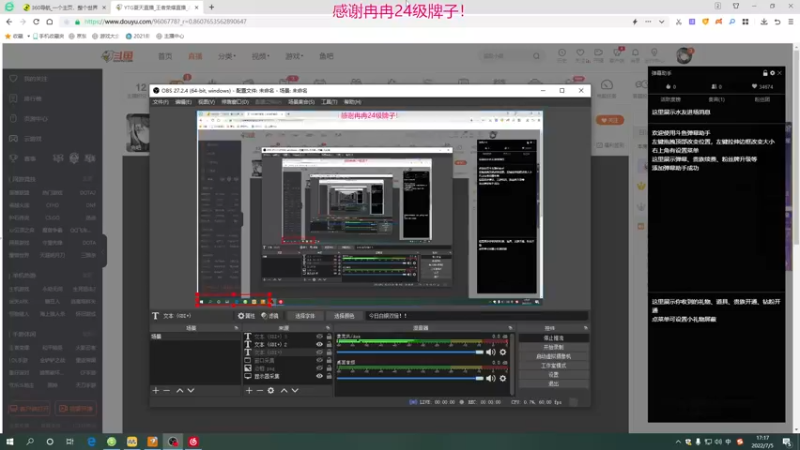Open 来源 dock panel menu icon

[x=328, y=328]
